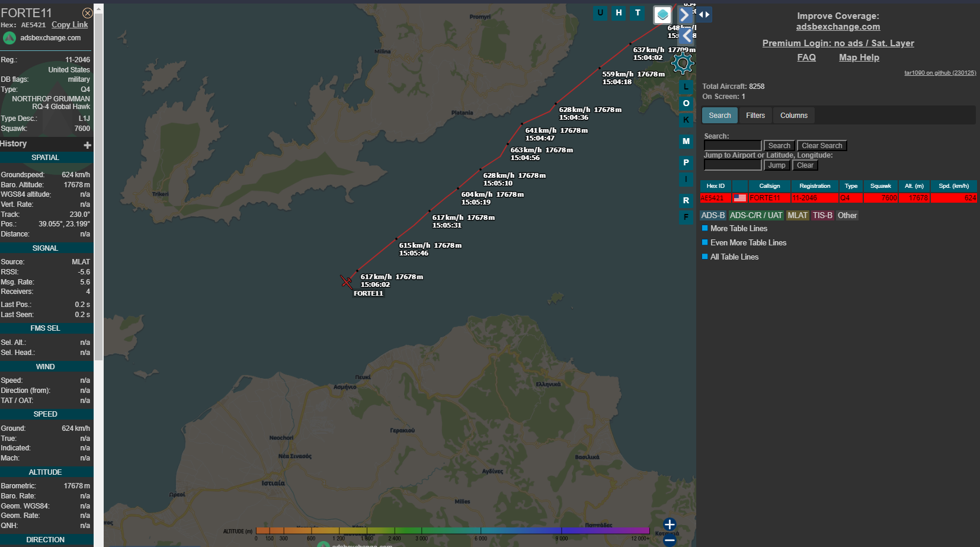The height and width of the screenshot is (547, 980).
Task: Sort table by Spd. (km/h) column
Action: coord(953,186)
